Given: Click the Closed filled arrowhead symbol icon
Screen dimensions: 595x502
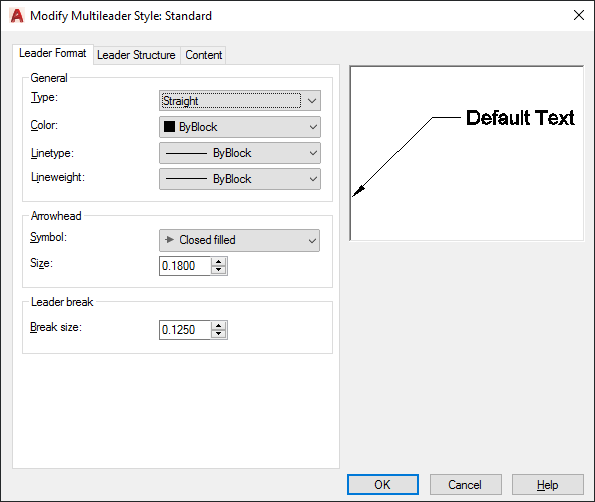Looking at the screenshot, I should 169,239.
